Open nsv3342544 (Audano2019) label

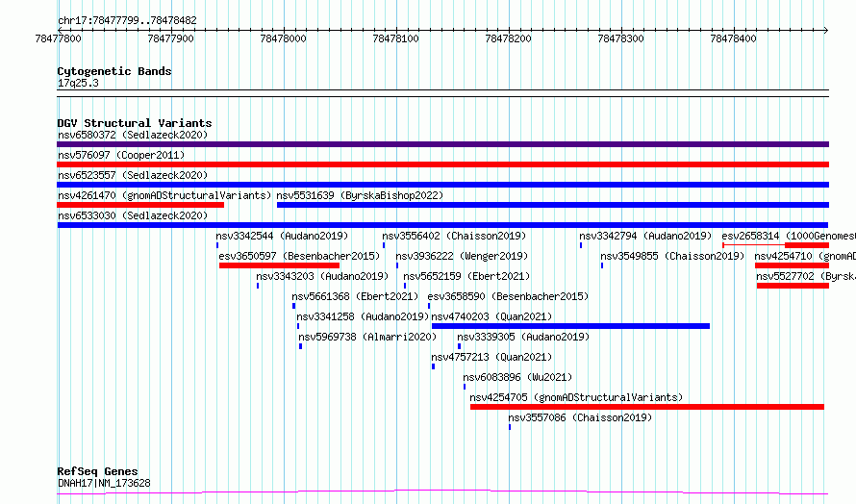coord(282,236)
